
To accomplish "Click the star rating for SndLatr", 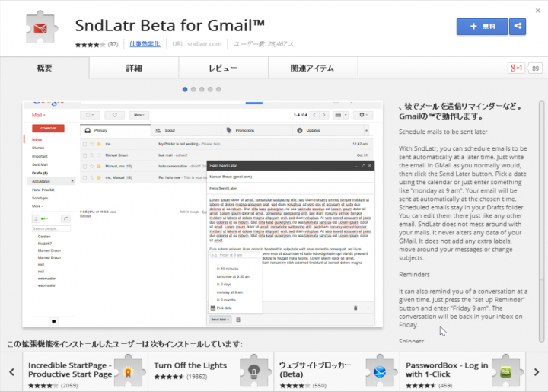I will tap(90, 44).
